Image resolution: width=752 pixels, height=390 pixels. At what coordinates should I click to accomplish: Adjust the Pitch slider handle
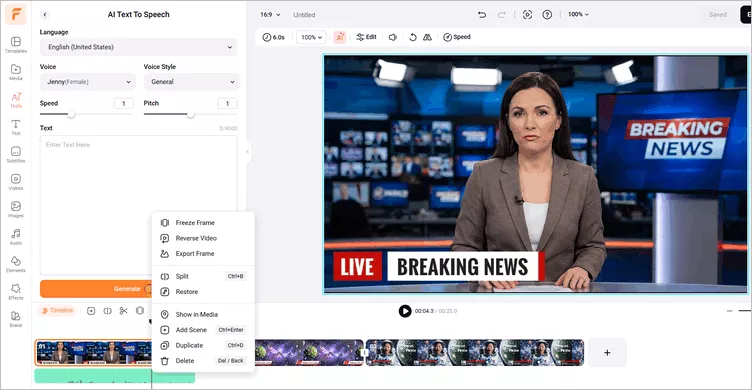point(190,114)
